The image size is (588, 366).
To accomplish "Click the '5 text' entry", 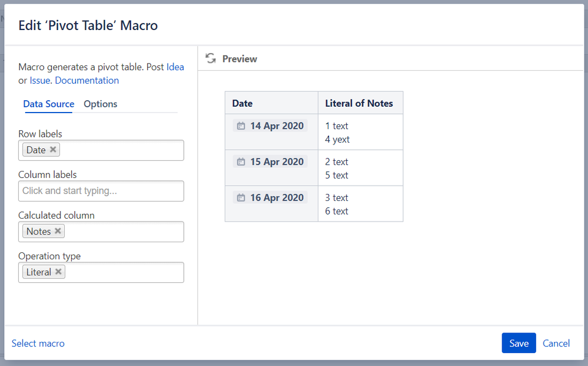I will click(x=336, y=175).
